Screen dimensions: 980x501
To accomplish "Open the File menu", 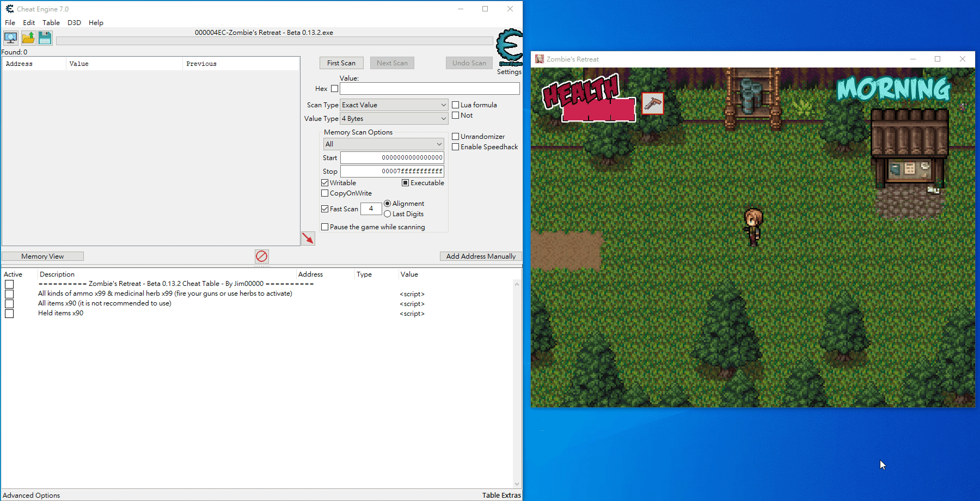I will [x=10, y=23].
